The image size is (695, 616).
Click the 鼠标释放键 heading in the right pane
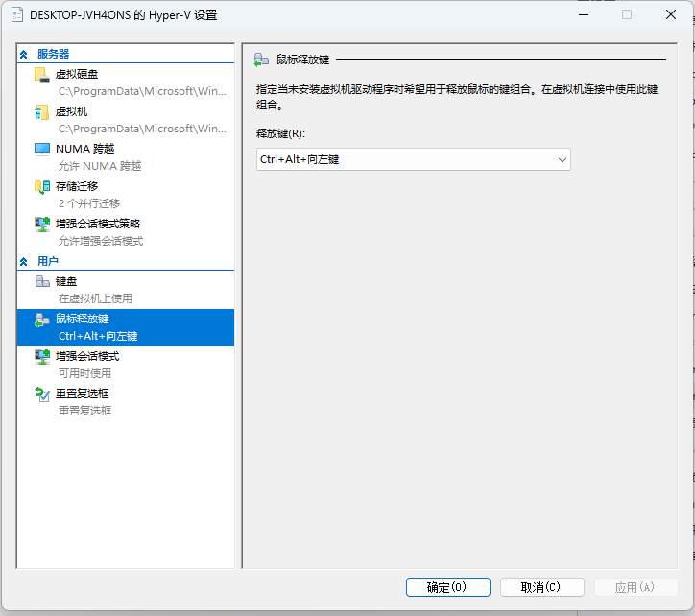[x=302, y=59]
